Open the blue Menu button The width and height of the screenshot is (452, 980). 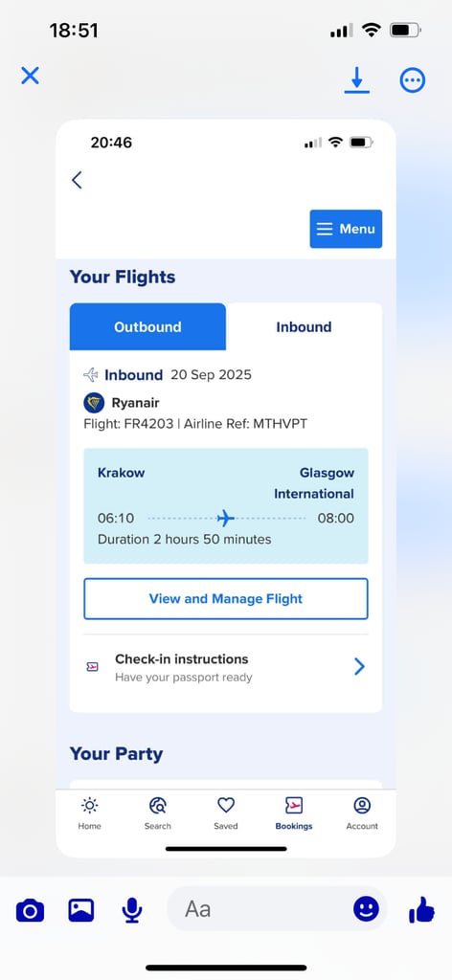pos(346,229)
